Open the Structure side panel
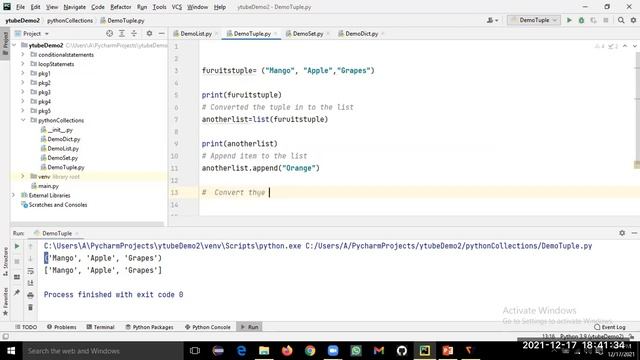This screenshot has height=360, width=640. pos(5,261)
